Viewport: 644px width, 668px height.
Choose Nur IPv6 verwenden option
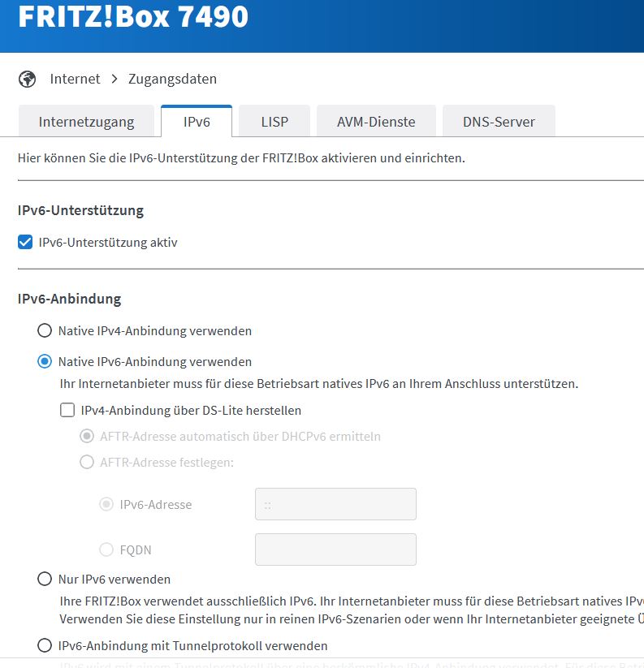coord(45,580)
